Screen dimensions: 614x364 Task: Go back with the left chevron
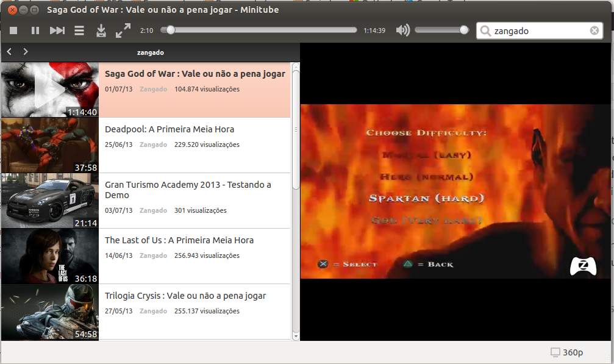tap(9, 52)
